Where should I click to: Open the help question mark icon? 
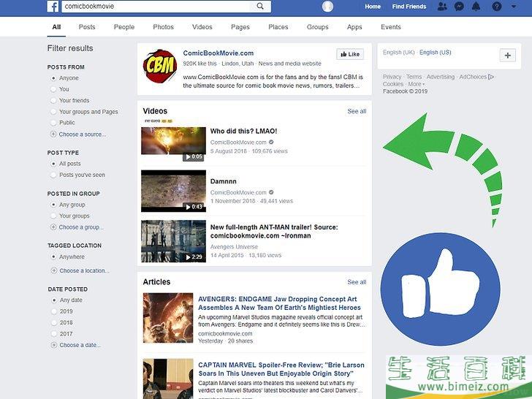pyautogui.click(x=497, y=7)
